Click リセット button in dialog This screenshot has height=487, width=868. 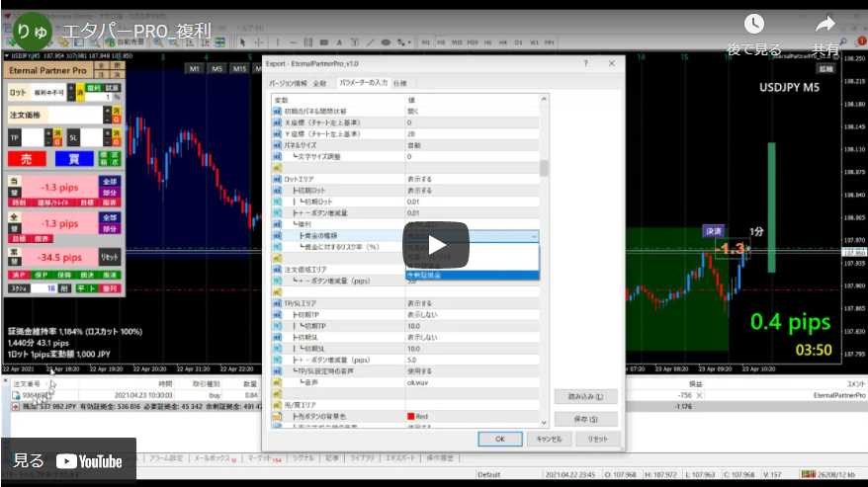[x=597, y=439]
